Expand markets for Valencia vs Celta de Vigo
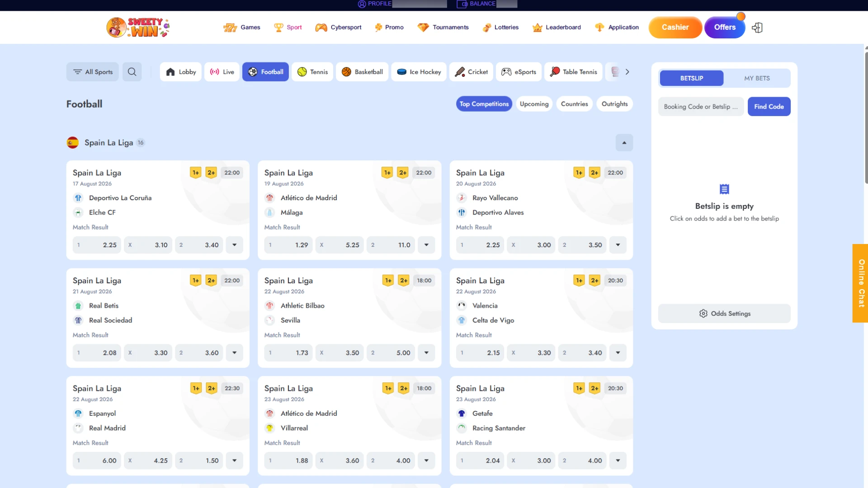 [618, 353]
